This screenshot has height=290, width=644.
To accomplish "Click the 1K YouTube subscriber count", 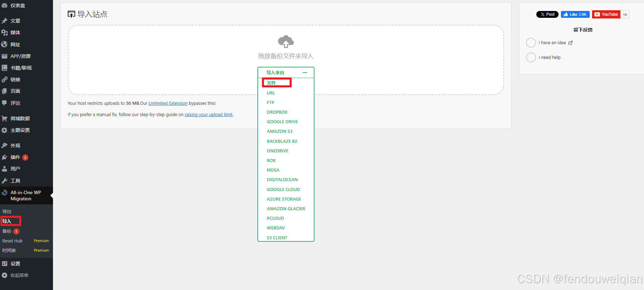I will pyautogui.click(x=625, y=15).
